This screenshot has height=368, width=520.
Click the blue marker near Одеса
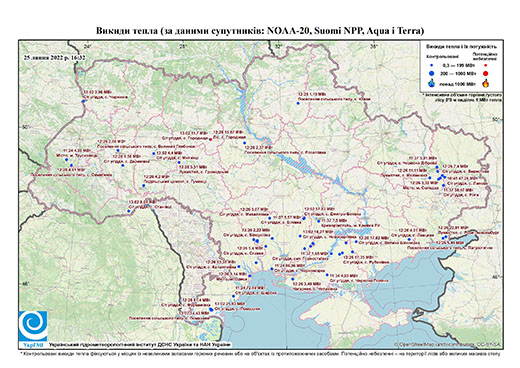[250, 276]
